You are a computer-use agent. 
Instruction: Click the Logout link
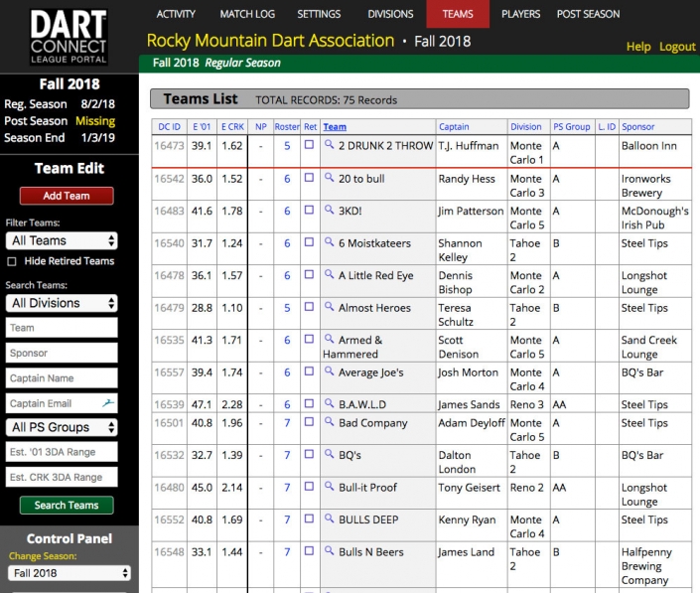tap(677, 47)
